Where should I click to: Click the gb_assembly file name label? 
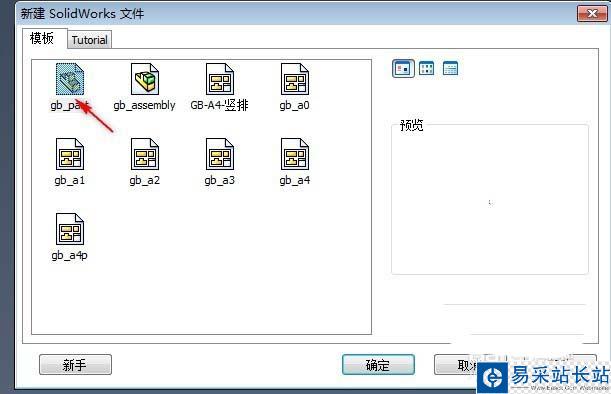coord(145,105)
